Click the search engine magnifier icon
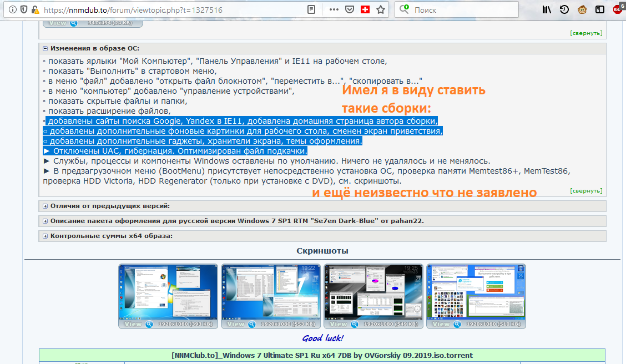The height and width of the screenshot is (364, 626). click(x=405, y=9)
